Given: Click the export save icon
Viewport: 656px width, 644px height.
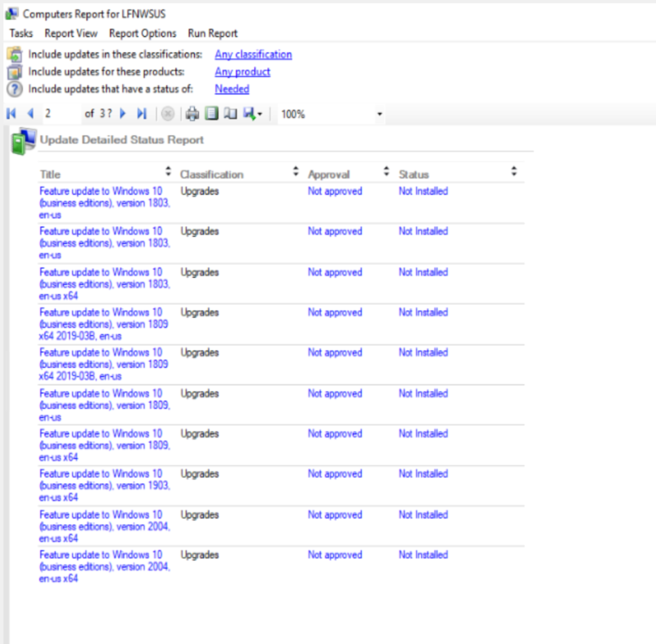Looking at the screenshot, I should pos(249,113).
